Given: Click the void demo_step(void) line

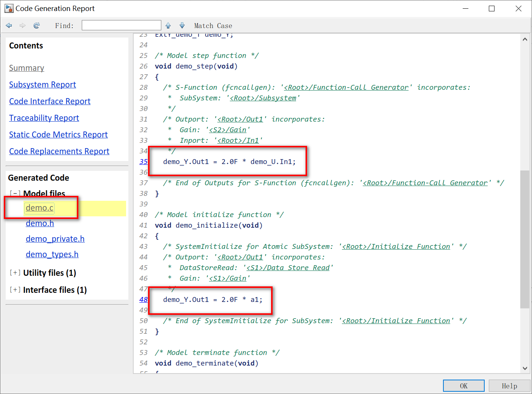Looking at the screenshot, I should (196, 66).
